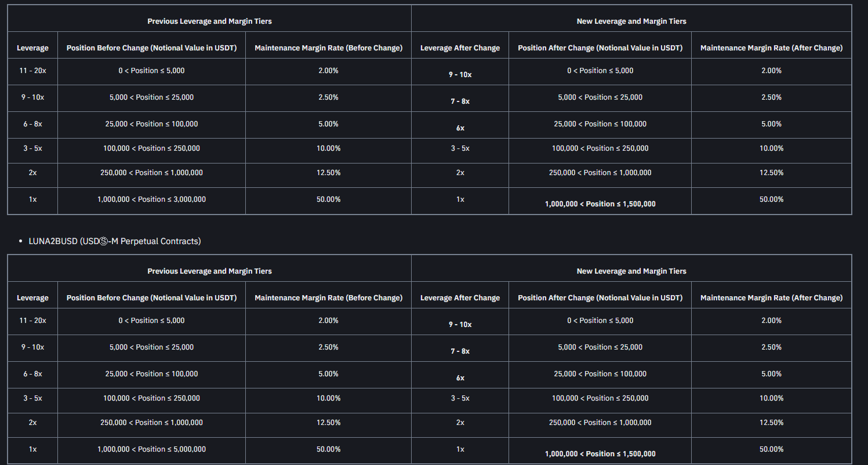Click top table's 'Position Before Change' column header

[151, 48]
